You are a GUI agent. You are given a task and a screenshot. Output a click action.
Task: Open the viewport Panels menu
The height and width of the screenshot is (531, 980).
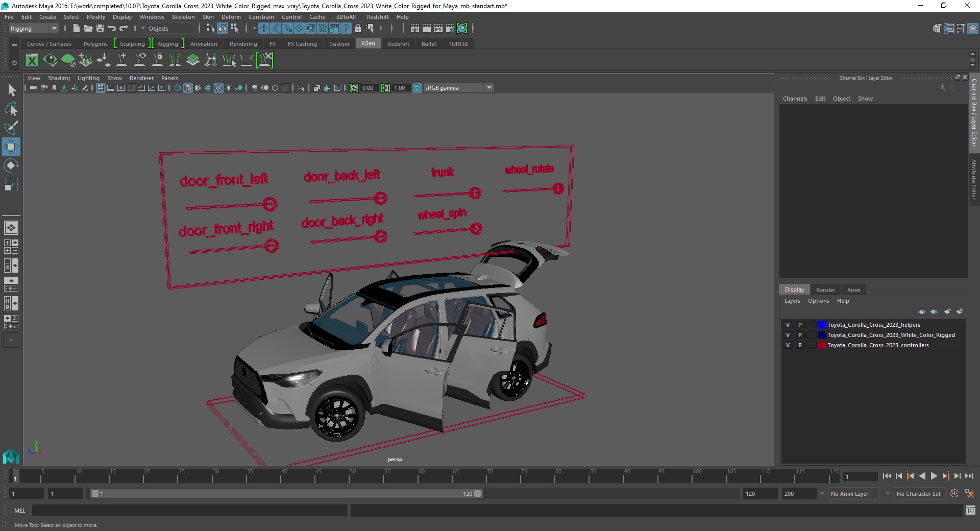tap(169, 78)
